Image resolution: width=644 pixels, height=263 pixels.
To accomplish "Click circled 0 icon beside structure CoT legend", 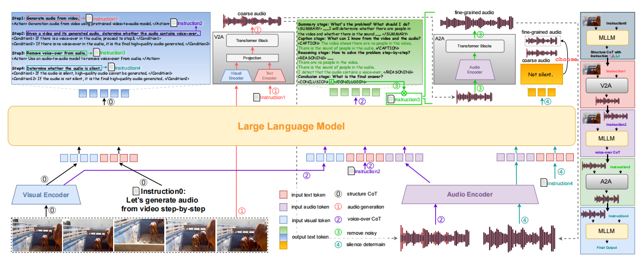I will (x=338, y=193).
